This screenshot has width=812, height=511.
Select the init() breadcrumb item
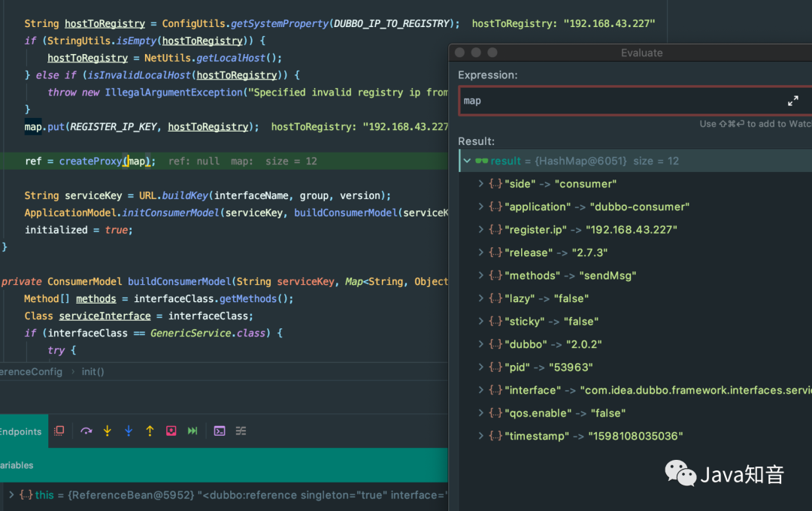[92, 372]
